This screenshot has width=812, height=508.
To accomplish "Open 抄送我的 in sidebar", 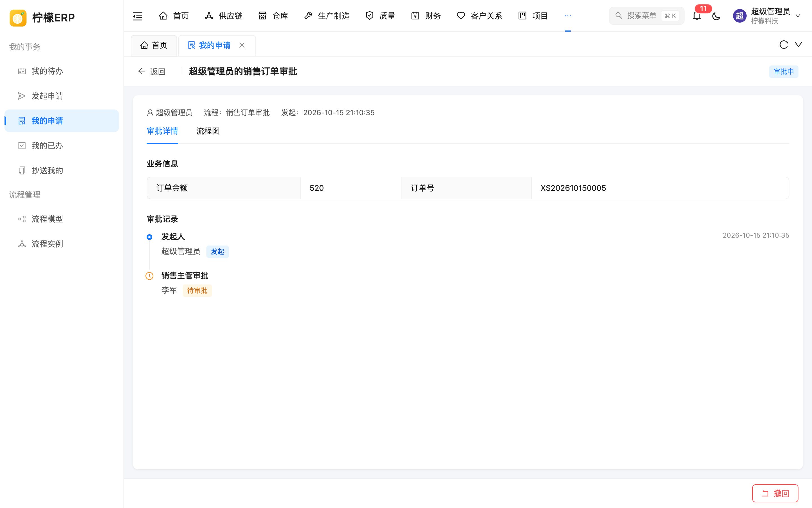I will [x=62, y=171].
